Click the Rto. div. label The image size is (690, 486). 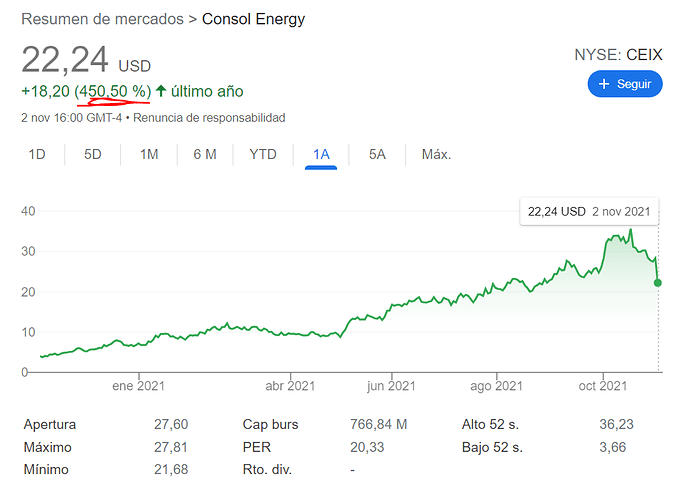pos(267,470)
